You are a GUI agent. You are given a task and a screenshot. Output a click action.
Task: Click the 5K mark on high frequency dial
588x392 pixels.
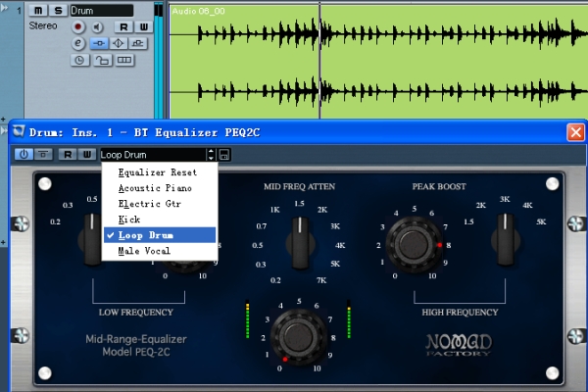coord(541,221)
